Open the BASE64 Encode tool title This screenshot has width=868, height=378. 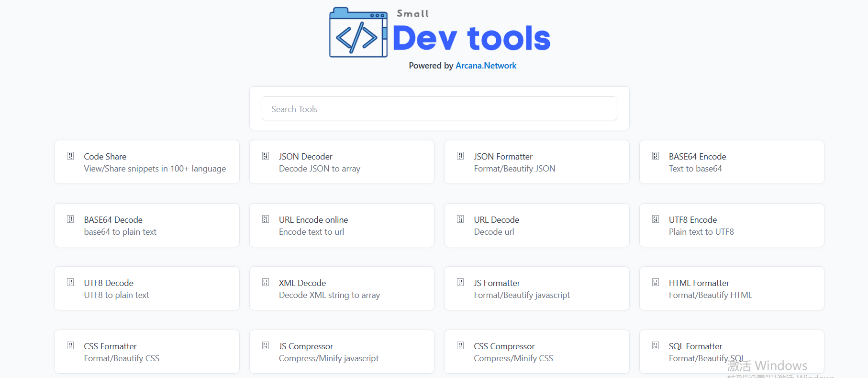(697, 157)
